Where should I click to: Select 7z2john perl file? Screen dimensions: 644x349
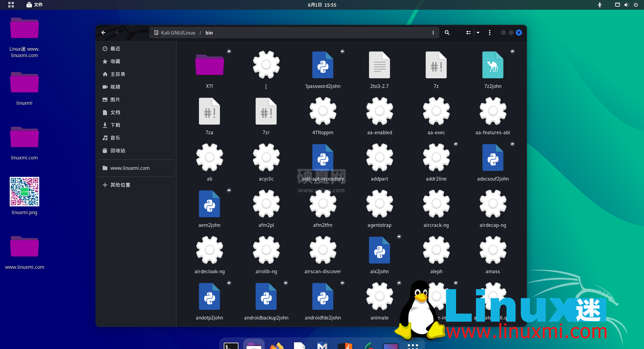pyautogui.click(x=493, y=69)
